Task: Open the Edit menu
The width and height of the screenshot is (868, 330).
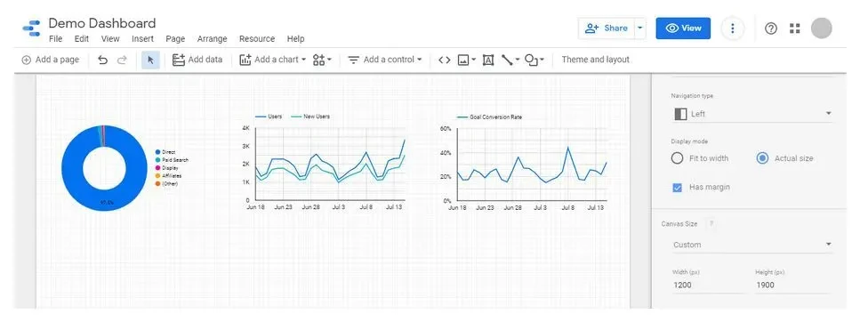Action: click(82, 39)
